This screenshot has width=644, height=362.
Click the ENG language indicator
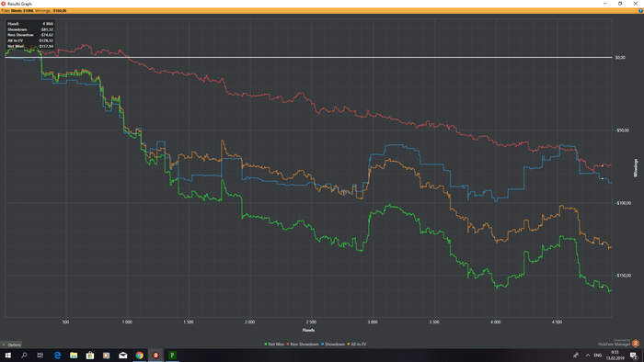pyautogui.click(x=598, y=356)
